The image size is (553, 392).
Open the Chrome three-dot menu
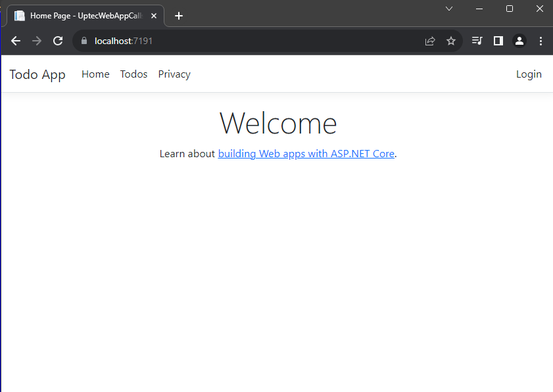pyautogui.click(x=541, y=41)
